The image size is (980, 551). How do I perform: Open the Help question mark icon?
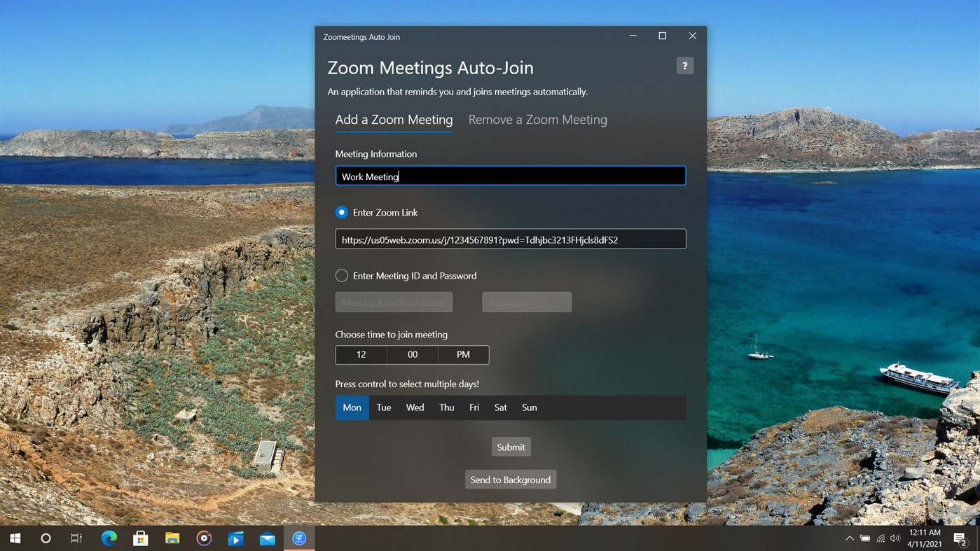pos(684,65)
